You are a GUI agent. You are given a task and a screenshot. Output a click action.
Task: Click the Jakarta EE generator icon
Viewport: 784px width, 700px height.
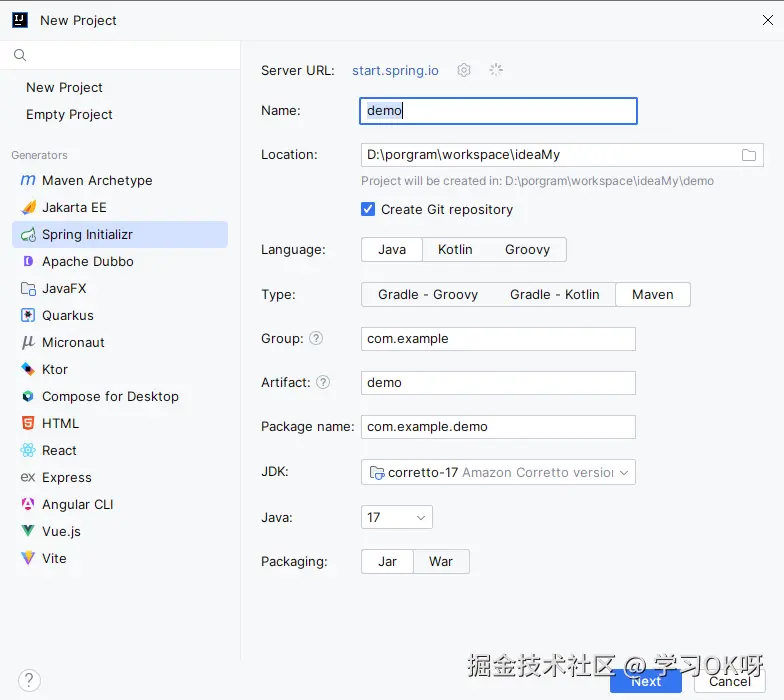coord(28,207)
